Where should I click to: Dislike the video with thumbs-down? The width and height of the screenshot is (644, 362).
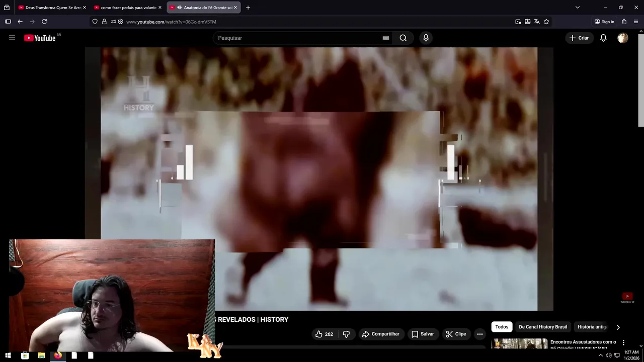point(346,334)
